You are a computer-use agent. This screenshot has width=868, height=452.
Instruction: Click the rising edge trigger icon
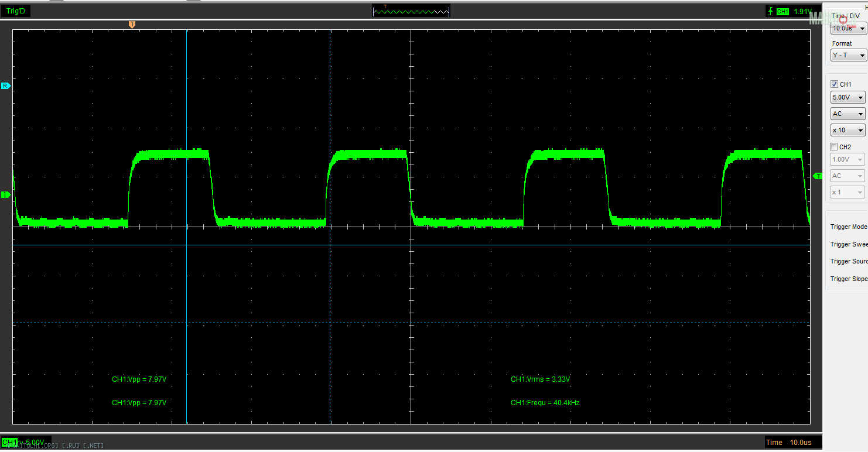click(770, 11)
